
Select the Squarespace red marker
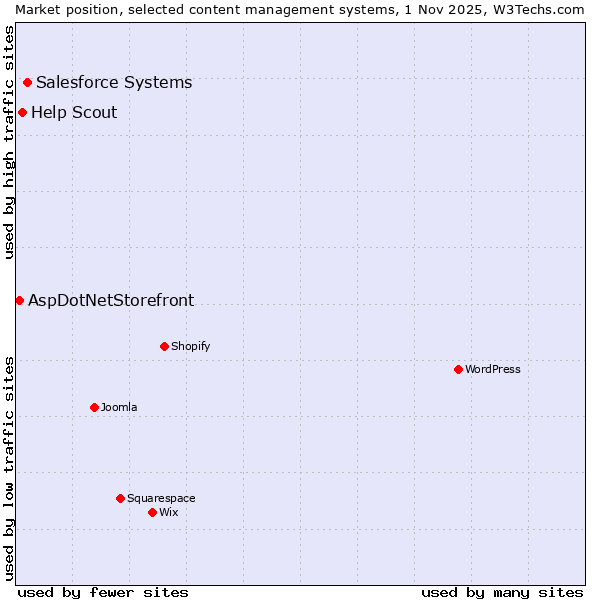click(x=120, y=499)
